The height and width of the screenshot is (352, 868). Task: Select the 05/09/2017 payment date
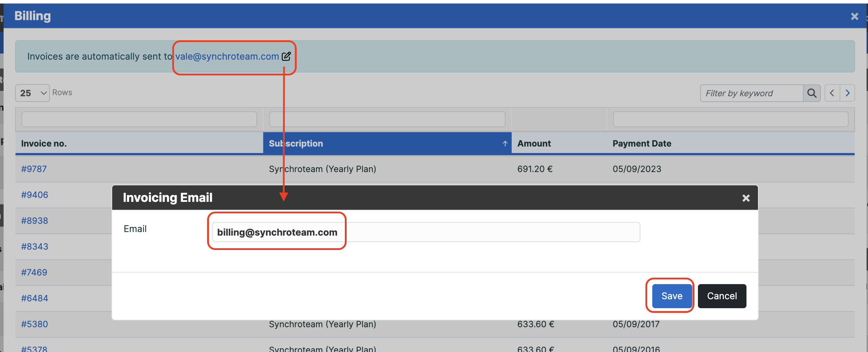(636, 324)
